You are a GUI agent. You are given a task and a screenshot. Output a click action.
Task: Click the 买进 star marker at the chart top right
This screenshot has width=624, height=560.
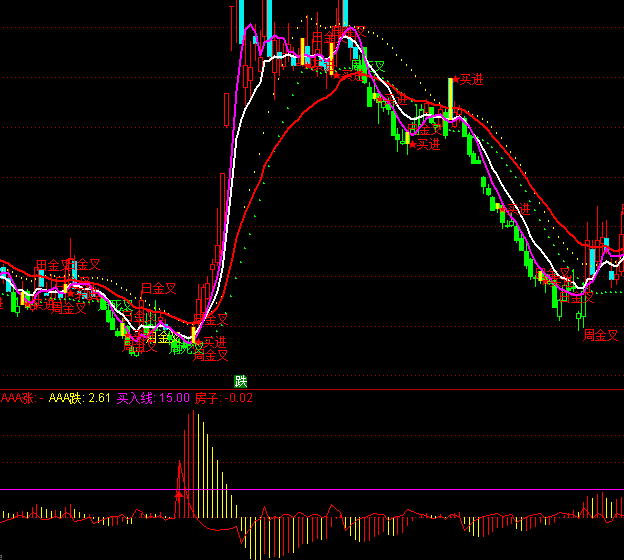pyautogui.click(x=467, y=80)
